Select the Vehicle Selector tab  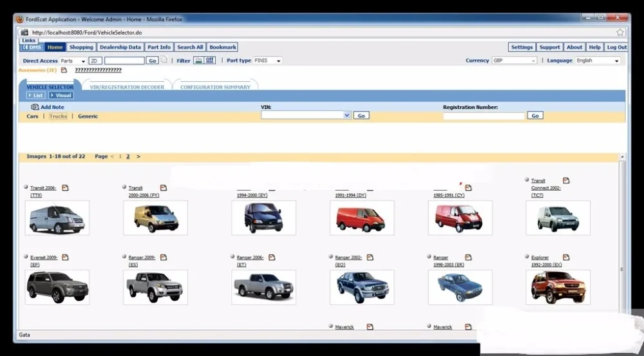(x=50, y=87)
